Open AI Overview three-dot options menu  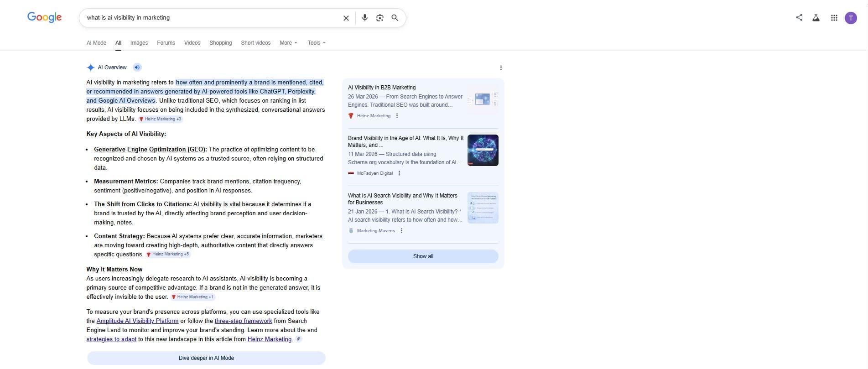tap(501, 68)
